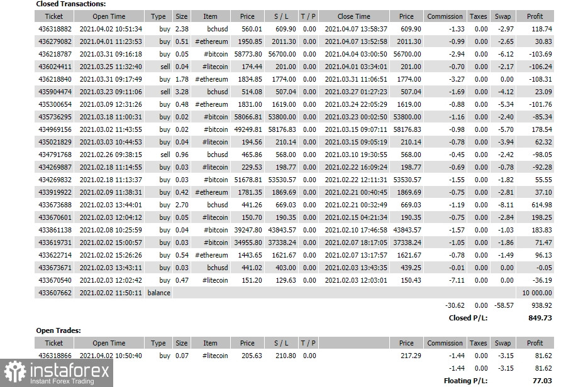Click the Floating P/L value 77.03
The height and width of the screenshot is (387, 588).
pos(542,381)
